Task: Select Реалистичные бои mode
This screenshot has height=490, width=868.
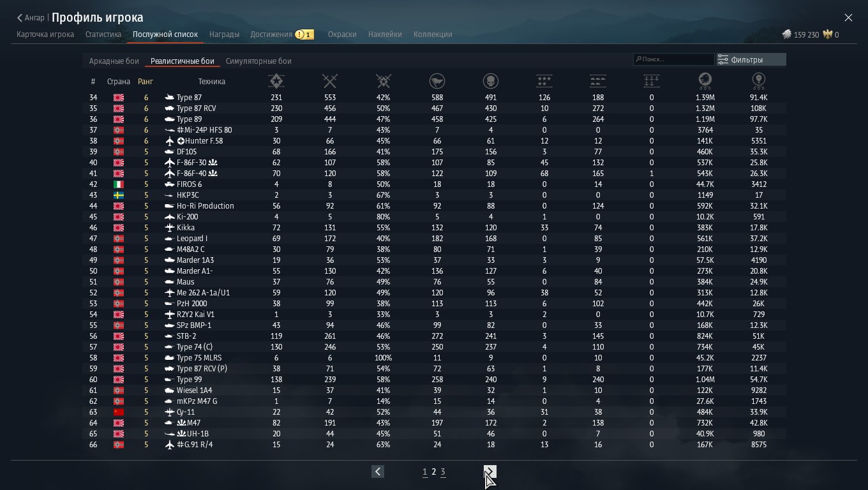Action: click(x=183, y=61)
